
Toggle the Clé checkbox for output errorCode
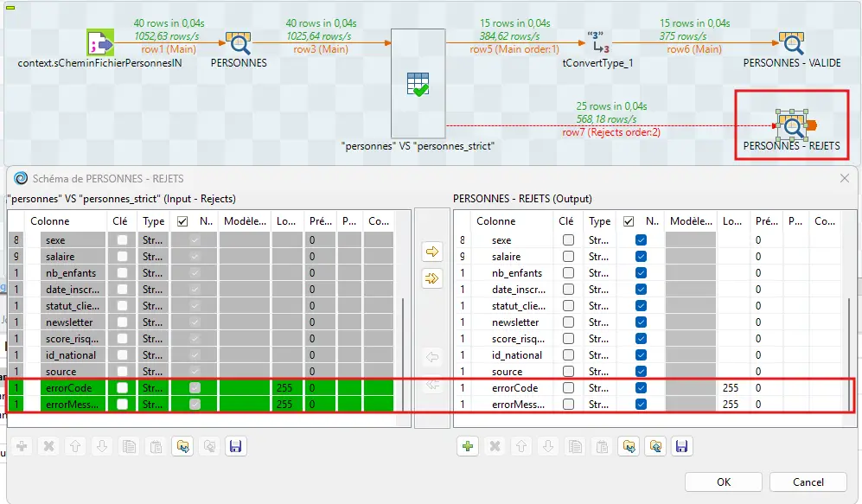(568, 388)
